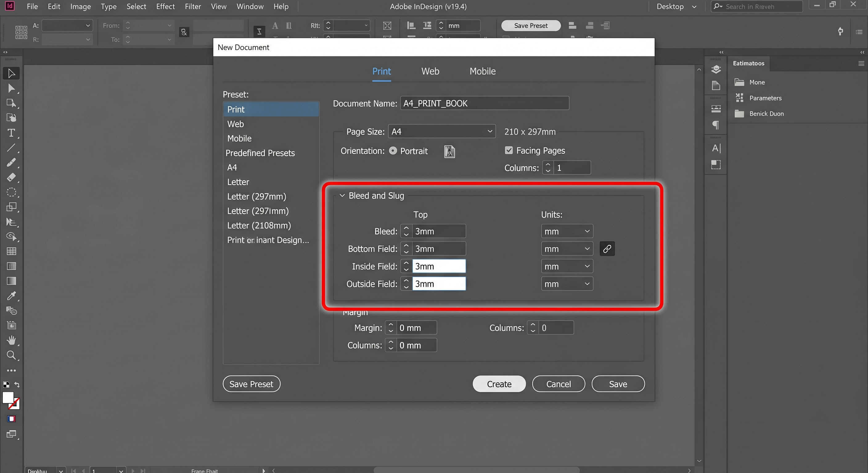Image resolution: width=868 pixels, height=473 pixels.
Task: Open the Page Size A4 dropdown
Action: (442, 131)
